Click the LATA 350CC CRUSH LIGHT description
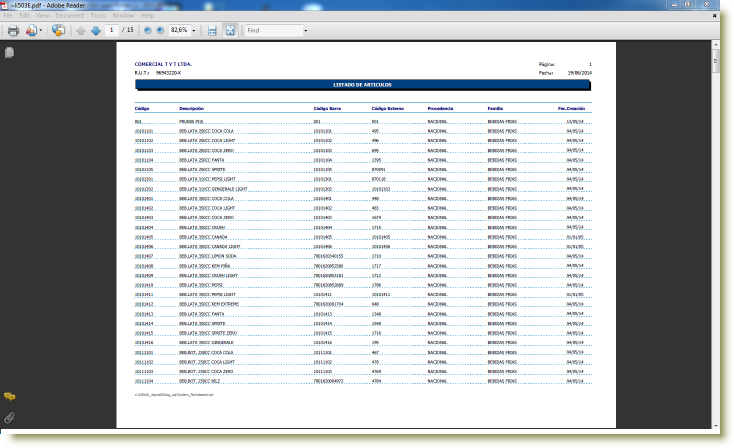 [209, 276]
